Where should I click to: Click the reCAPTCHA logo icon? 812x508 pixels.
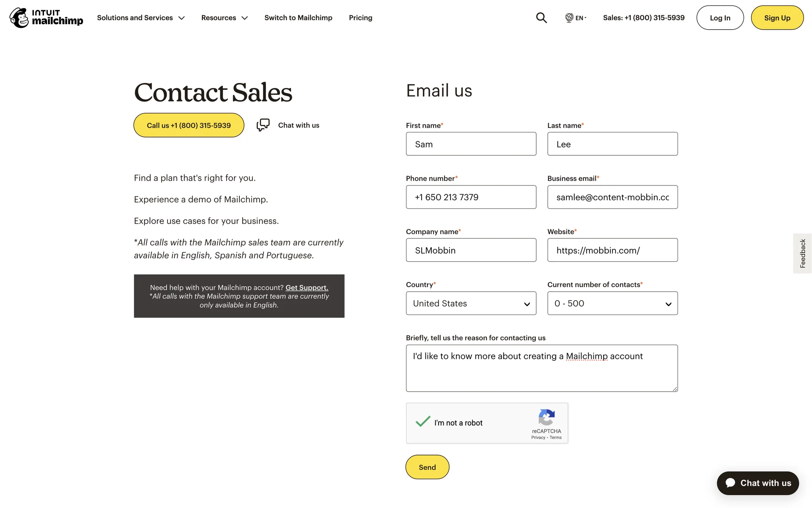(546, 417)
